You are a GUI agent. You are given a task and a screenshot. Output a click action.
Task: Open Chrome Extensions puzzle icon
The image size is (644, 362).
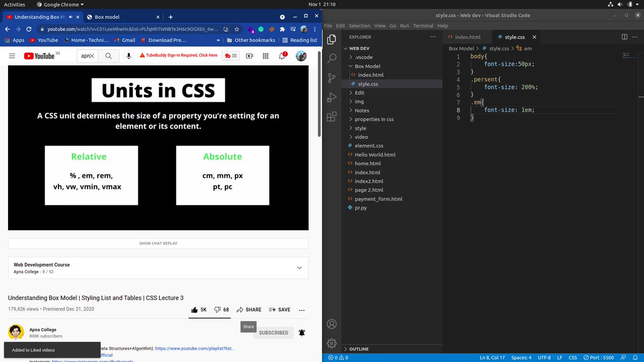(282, 29)
